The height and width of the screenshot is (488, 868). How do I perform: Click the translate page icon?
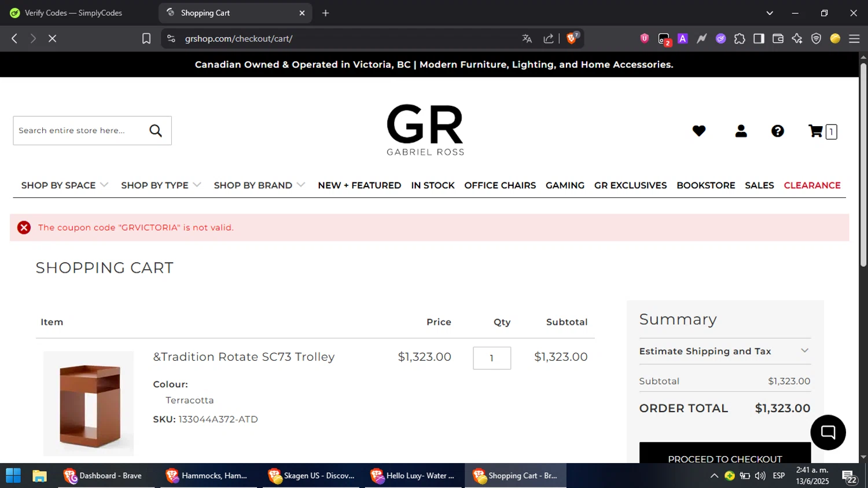[527, 39]
